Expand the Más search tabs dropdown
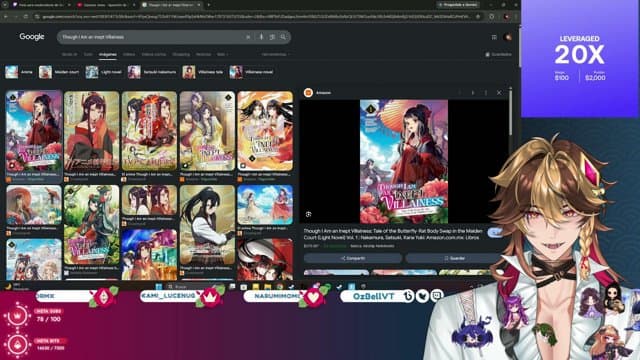The width and height of the screenshot is (640, 360). point(222,54)
